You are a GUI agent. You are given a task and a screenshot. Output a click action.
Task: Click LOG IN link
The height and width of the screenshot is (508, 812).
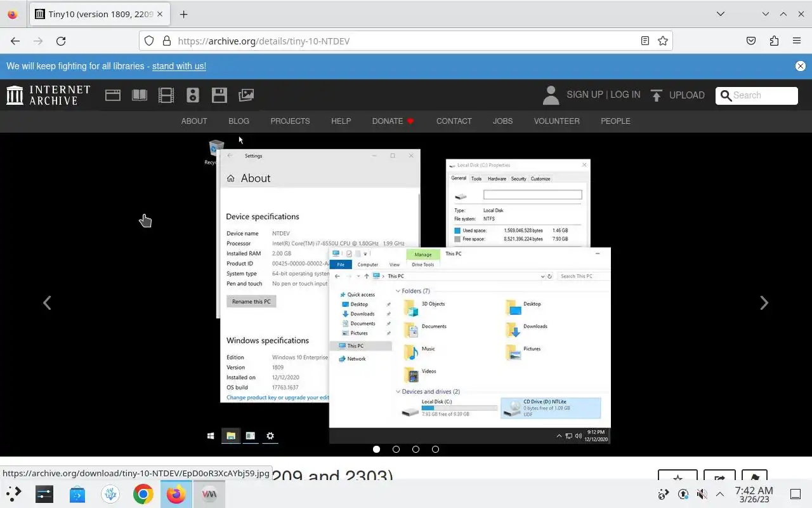[x=625, y=95]
